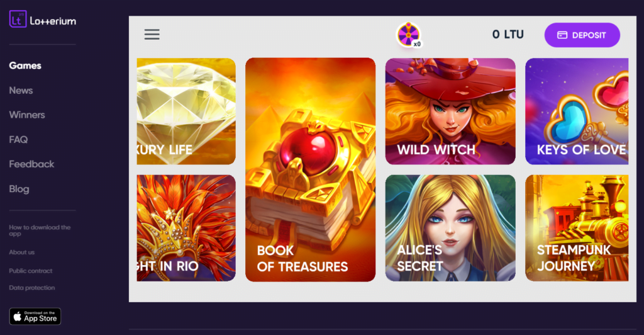
Task: Launch the Book of Treasures game
Action: 311,170
